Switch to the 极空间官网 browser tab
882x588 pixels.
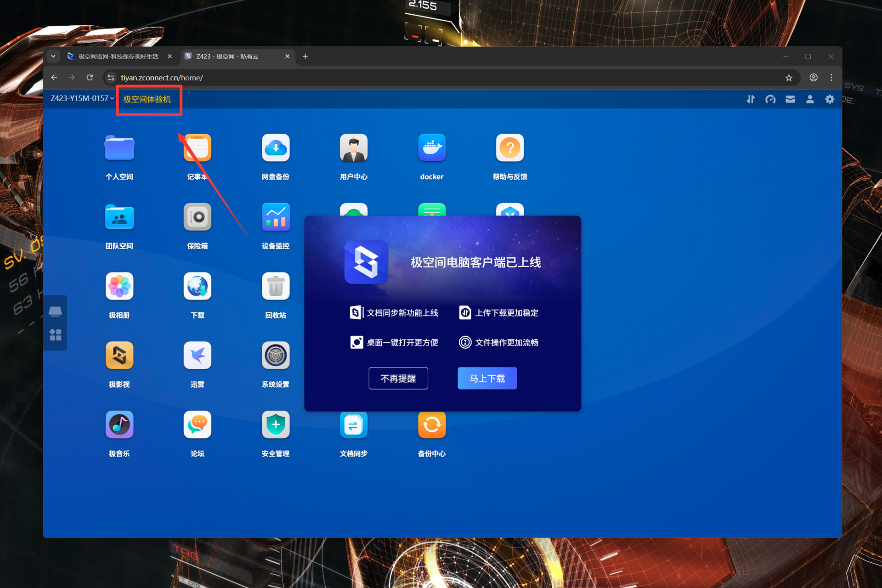point(119,57)
